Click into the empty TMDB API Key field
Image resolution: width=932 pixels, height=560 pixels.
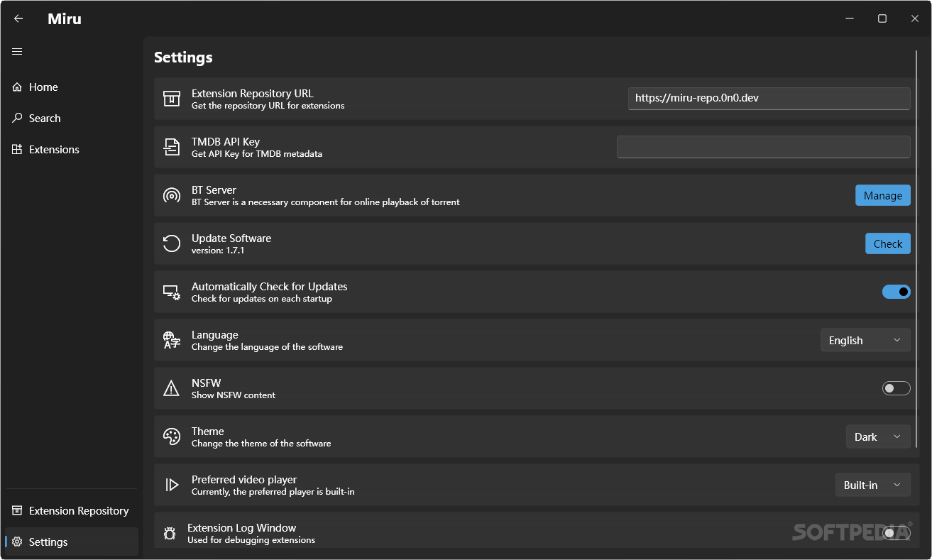point(764,147)
